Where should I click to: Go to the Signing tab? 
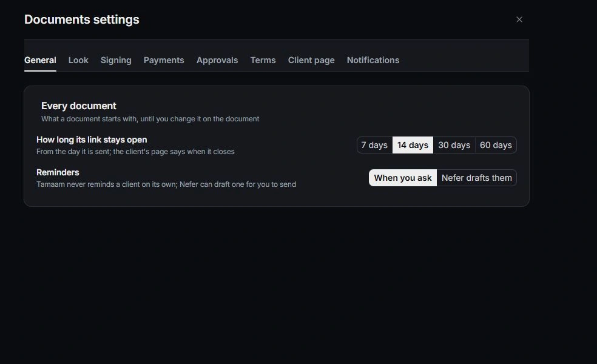[x=116, y=60]
